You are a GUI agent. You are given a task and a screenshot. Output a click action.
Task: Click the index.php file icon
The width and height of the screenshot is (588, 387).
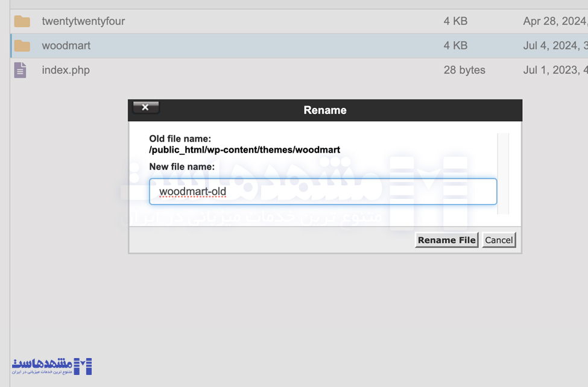click(21, 70)
